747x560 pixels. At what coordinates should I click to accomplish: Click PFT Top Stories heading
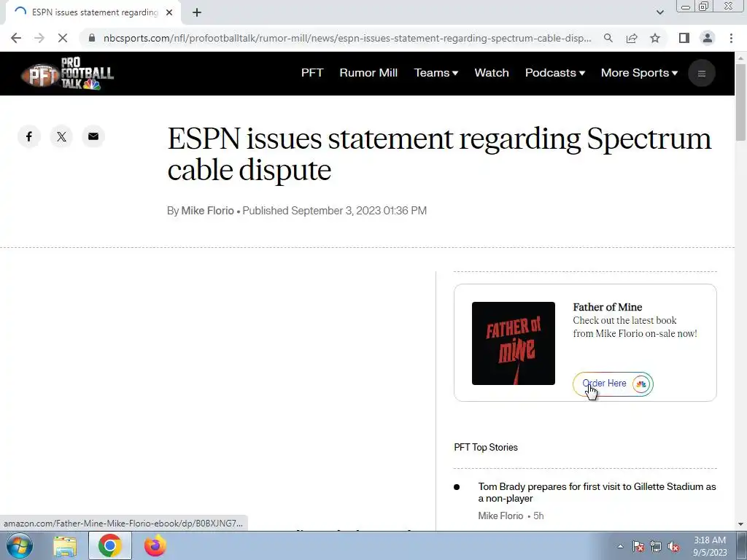485,447
